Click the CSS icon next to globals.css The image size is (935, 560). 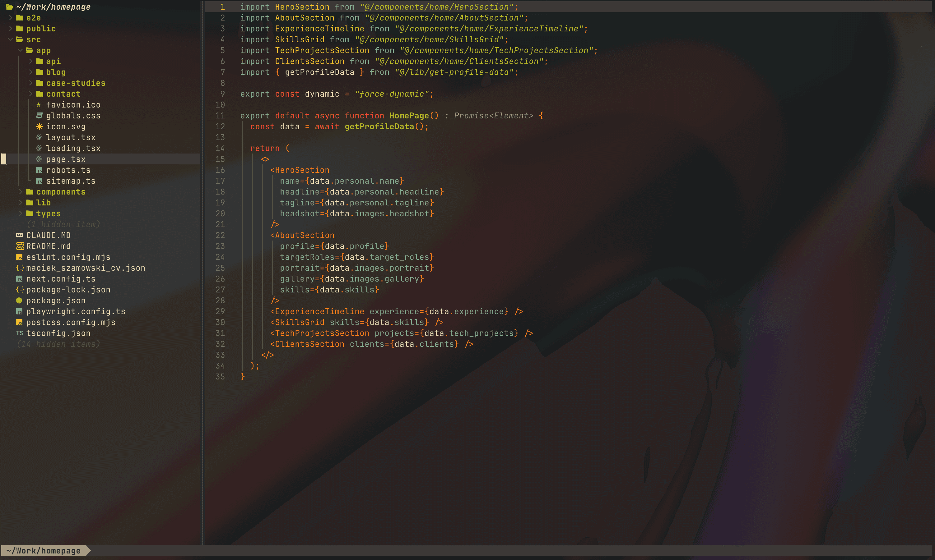click(39, 116)
